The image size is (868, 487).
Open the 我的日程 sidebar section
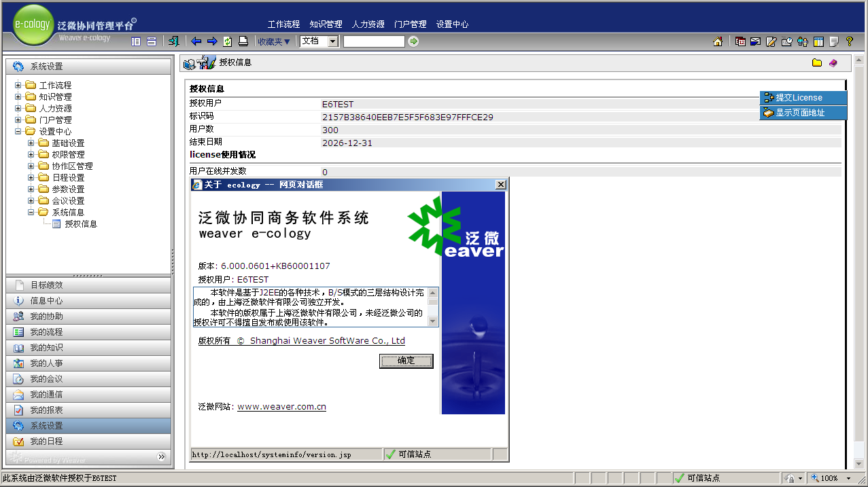coord(88,441)
